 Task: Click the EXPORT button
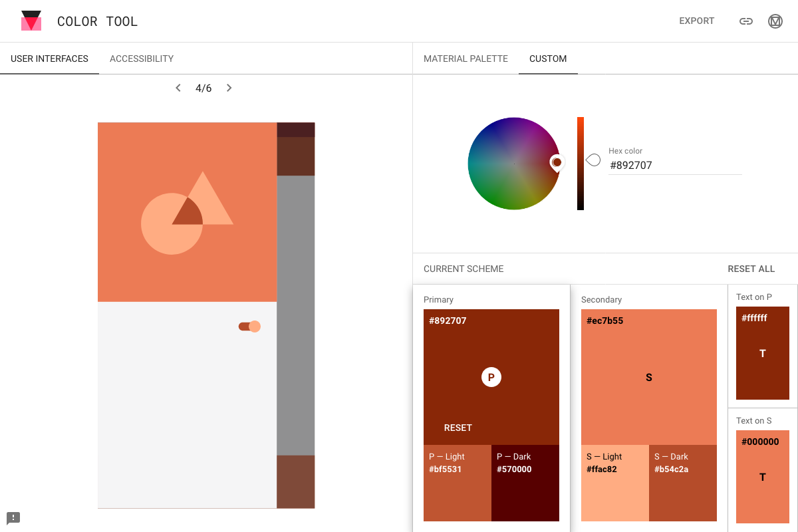pyautogui.click(x=696, y=21)
